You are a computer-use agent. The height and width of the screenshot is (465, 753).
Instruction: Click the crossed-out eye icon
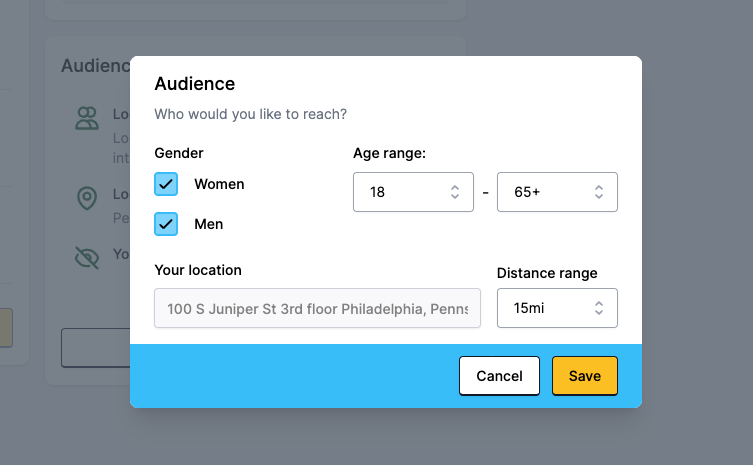pos(88,258)
